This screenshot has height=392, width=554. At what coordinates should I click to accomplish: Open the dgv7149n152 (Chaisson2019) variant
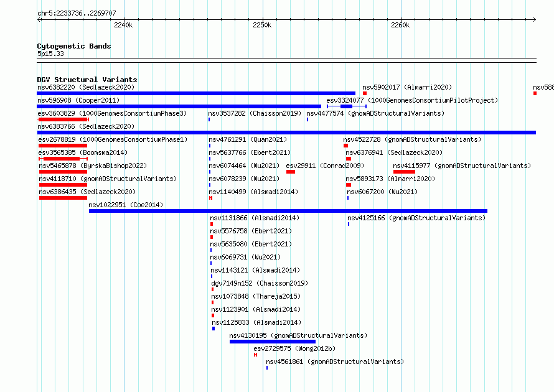point(260,283)
